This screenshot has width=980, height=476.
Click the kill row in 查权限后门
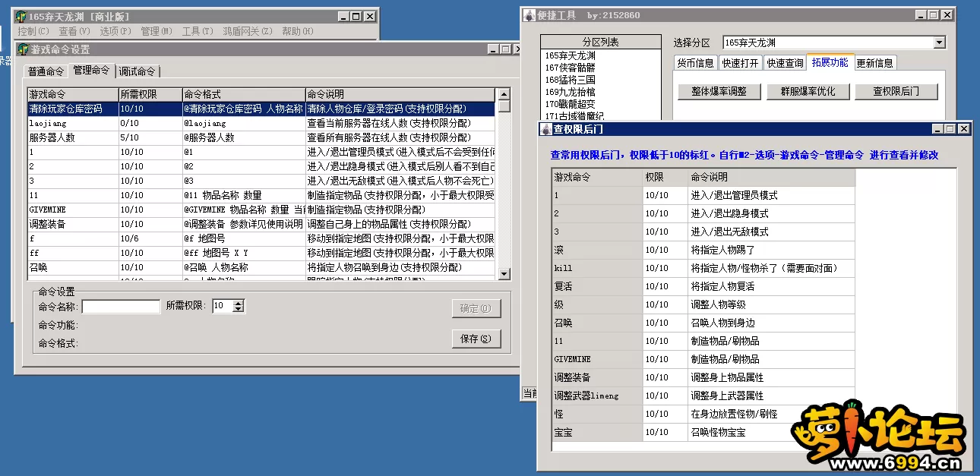[703, 268]
